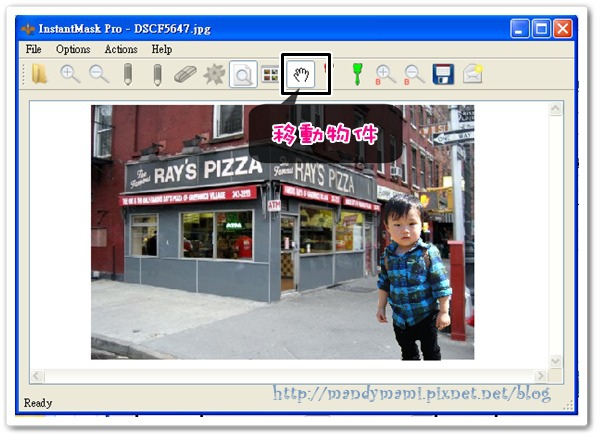Image resolution: width=600 pixels, height=438 pixels.
Task: Open the background thumbnails icon
Action: click(x=271, y=74)
